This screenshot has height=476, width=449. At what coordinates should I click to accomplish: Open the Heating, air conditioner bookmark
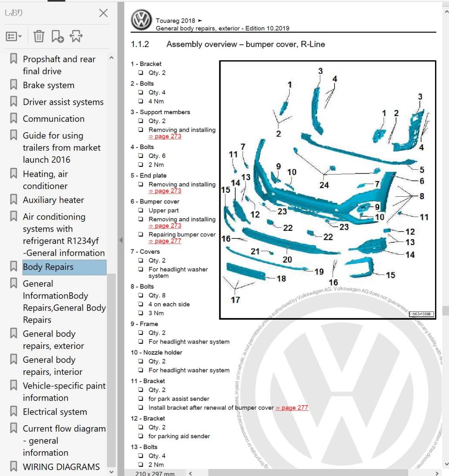click(x=45, y=180)
